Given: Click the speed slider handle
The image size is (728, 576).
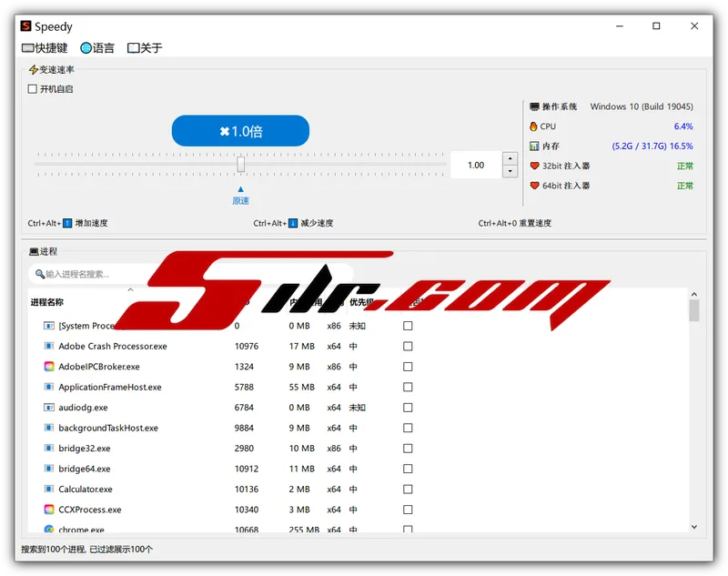Looking at the screenshot, I should coord(241,165).
